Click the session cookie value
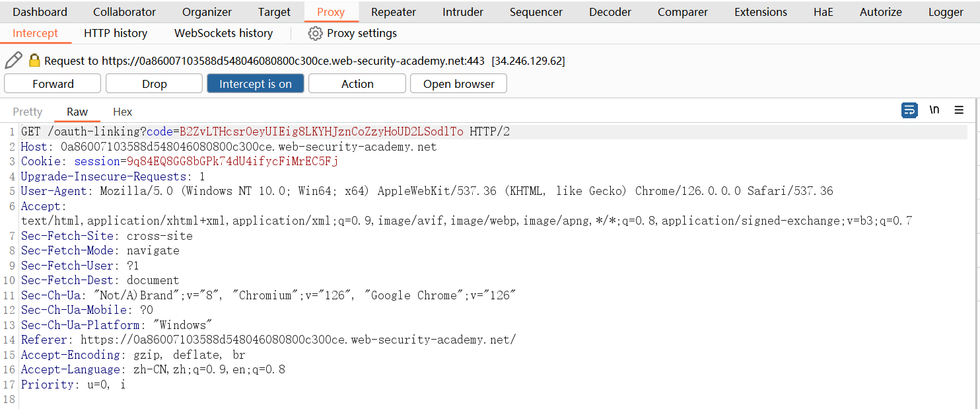This screenshot has height=409, width=980. point(232,161)
